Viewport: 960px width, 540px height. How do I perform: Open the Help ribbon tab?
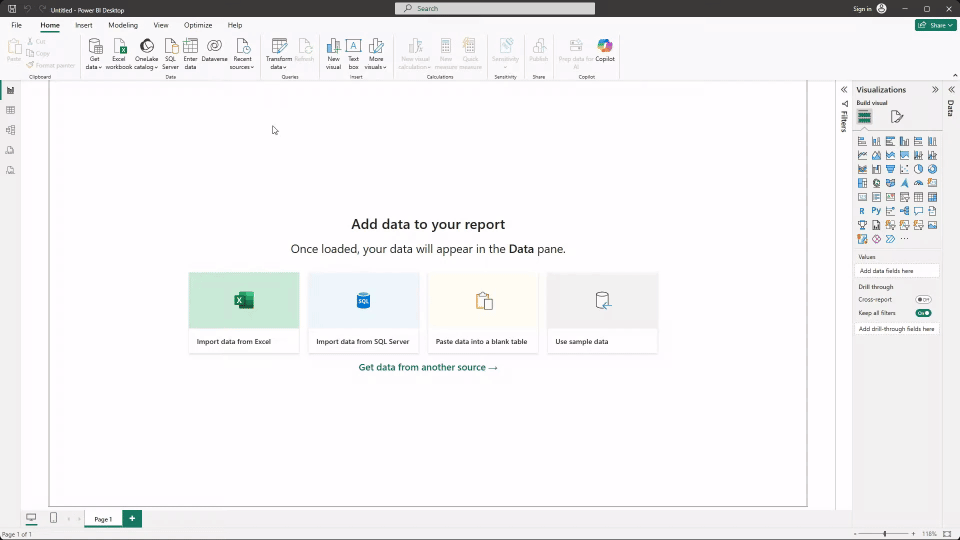[x=234, y=25]
